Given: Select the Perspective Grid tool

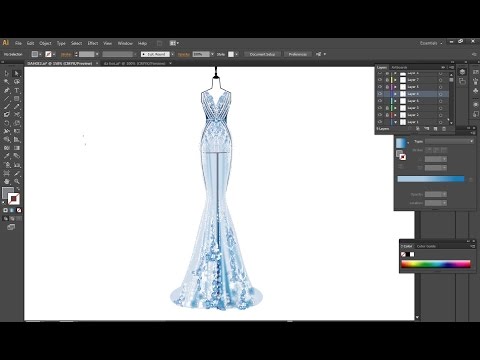Looking at the screenshot, I should pyautogui.click(x=17, y=140).
